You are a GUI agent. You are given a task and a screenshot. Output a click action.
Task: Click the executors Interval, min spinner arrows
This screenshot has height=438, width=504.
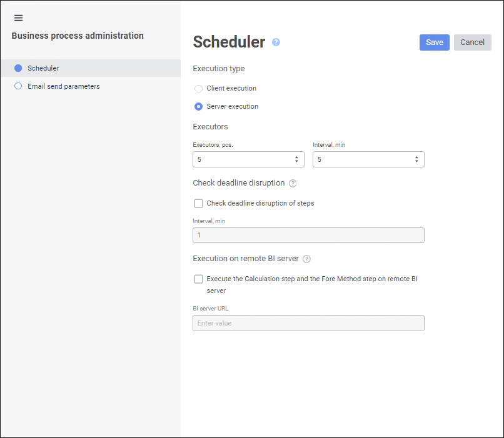coord(416,159)
